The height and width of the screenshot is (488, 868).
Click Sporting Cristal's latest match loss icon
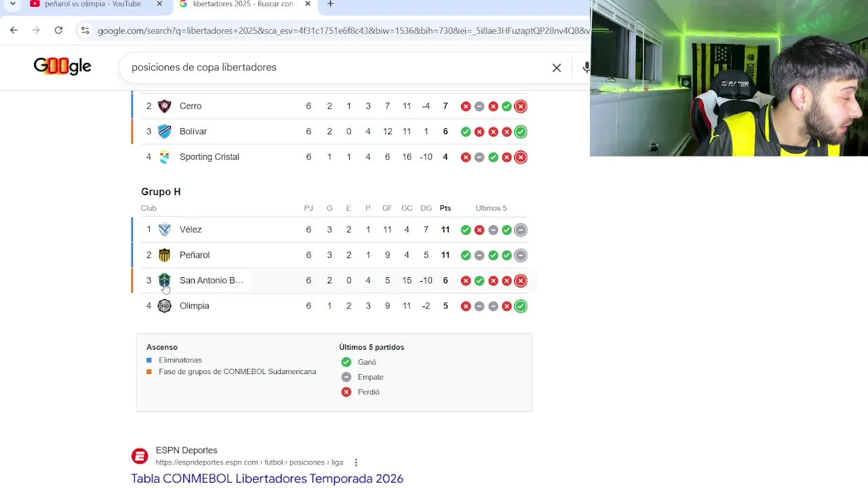tap(521, 157)
